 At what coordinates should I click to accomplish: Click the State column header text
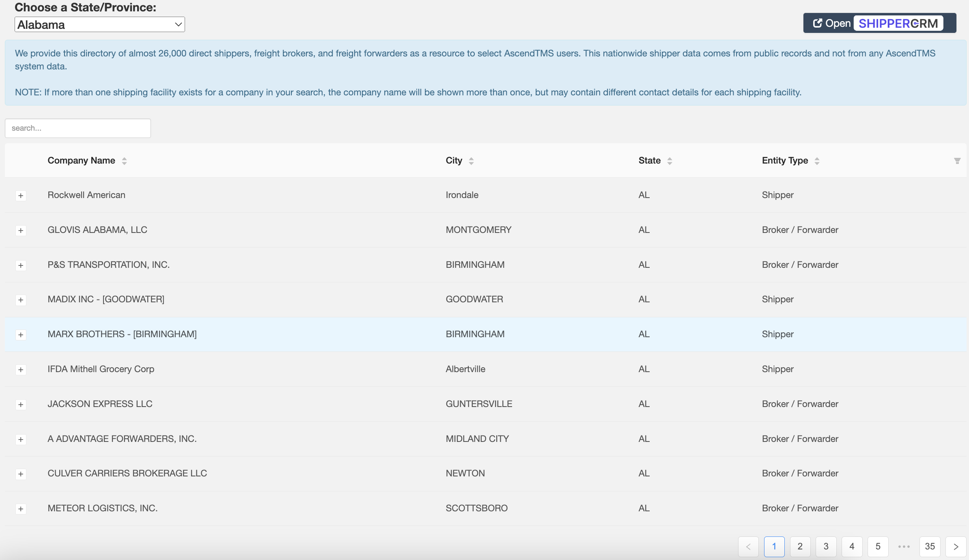pyautogui.click(x=650, y=161)
